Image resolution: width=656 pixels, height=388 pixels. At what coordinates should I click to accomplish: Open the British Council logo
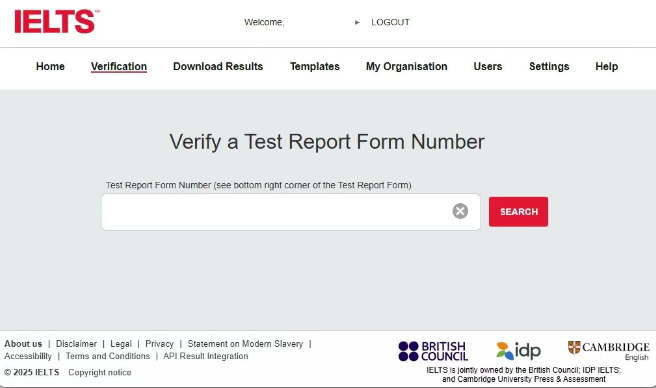tap(433, 351)
